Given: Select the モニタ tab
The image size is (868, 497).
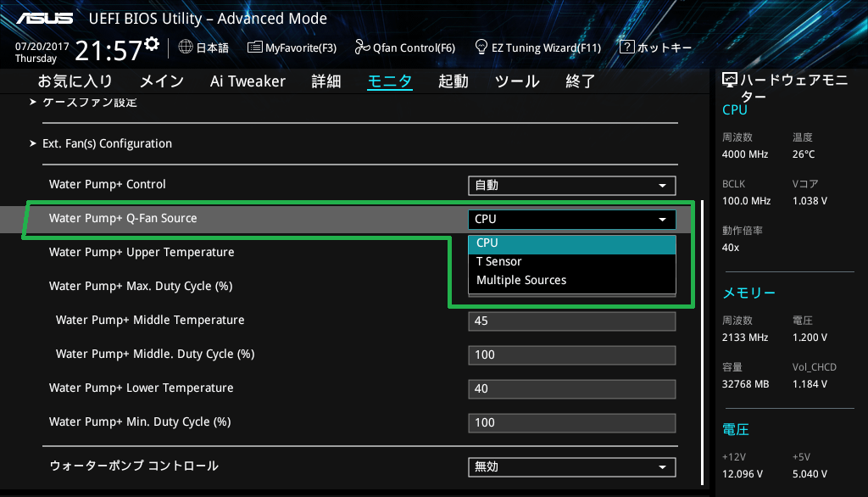Looking at the screenshot, I should tap(390, 81).
